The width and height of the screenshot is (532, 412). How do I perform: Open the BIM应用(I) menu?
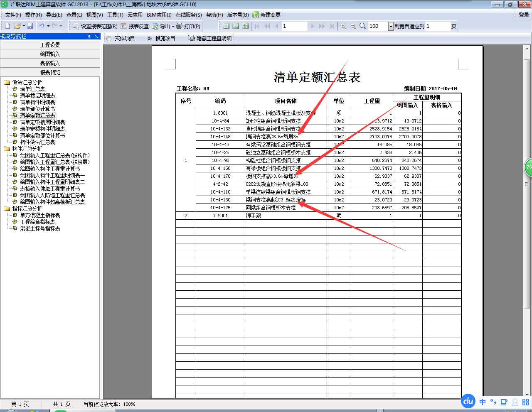159,15
